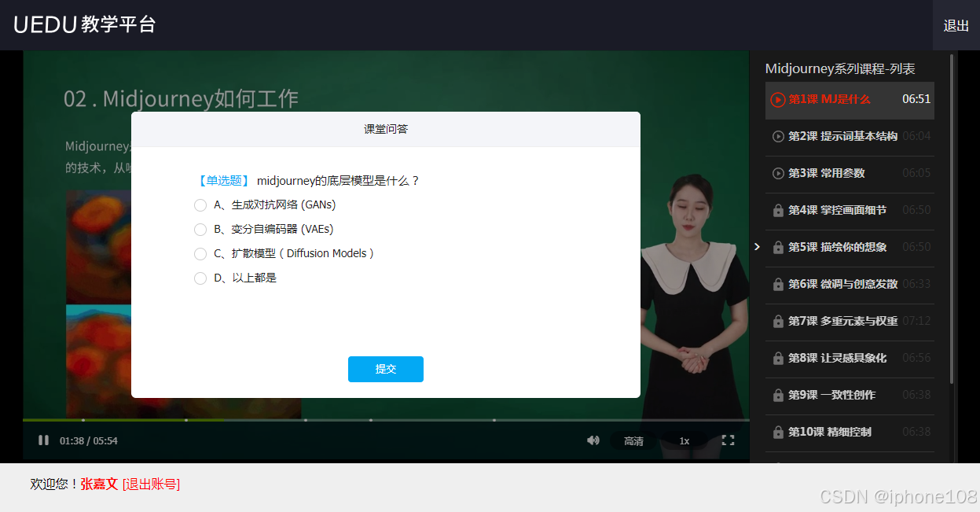
Task: Click the UEDU 教学平台 logo title
Action: (x=85, y=24)
